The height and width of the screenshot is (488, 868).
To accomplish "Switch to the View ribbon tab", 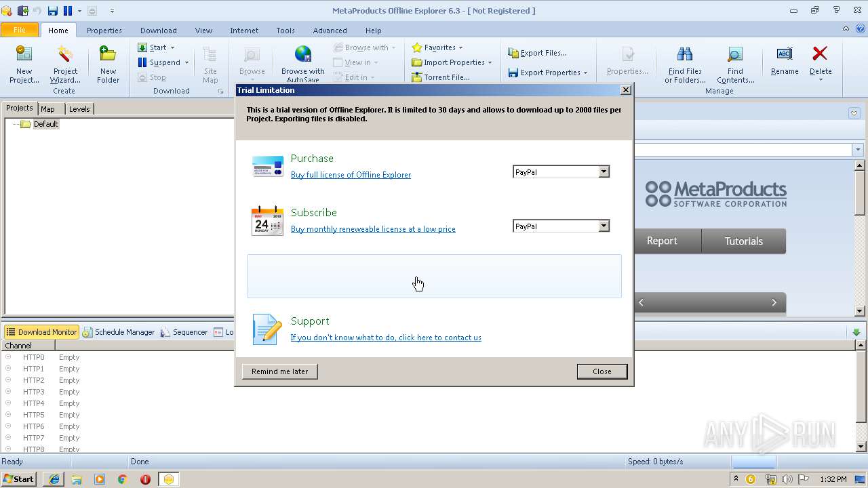I will (x=203, y=30).
